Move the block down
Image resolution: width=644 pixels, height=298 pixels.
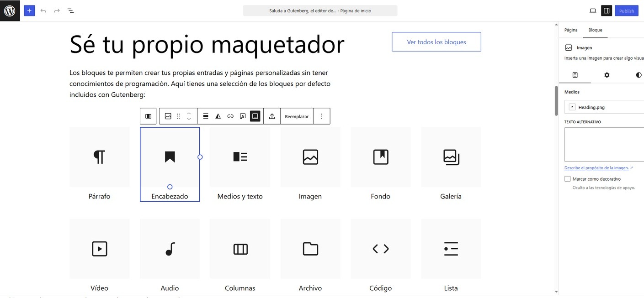pyautogui.click(x=189, y=119)
